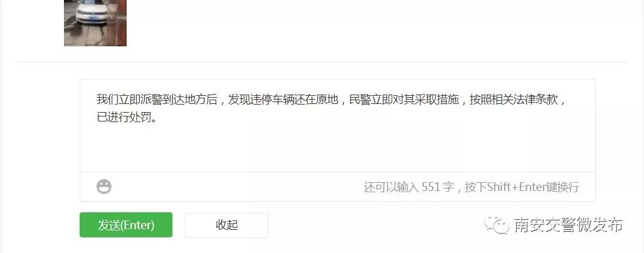
Task: Place cursor before 我们立即派警 text
Action: 97,100
